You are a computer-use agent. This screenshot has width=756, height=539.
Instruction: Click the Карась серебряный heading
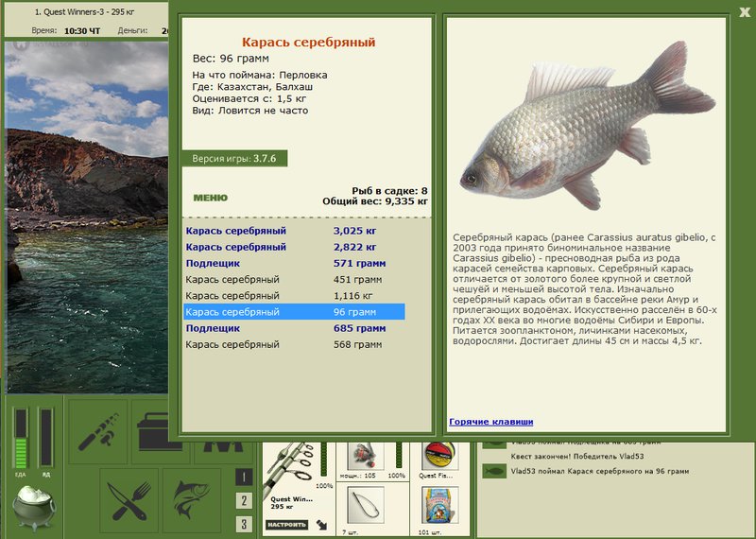[x=309, y=42]
